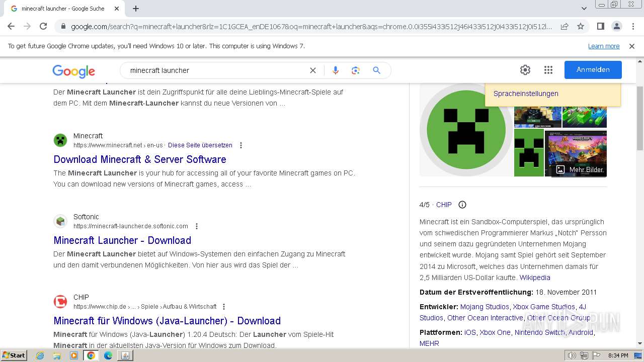This screenshot has width=644, height=362.
Task: Start voice search with microphone
Action: (x=336, y=70)
